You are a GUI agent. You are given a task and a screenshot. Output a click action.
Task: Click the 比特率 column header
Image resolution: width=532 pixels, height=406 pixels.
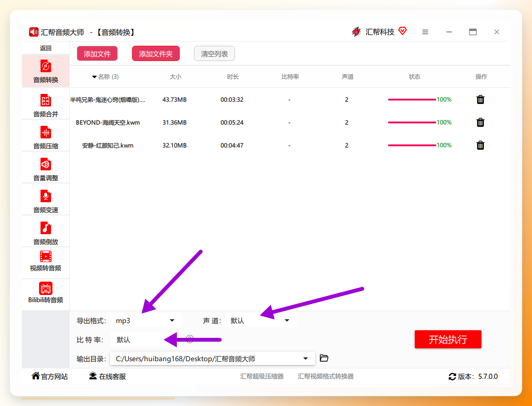[x=290, y=77]
